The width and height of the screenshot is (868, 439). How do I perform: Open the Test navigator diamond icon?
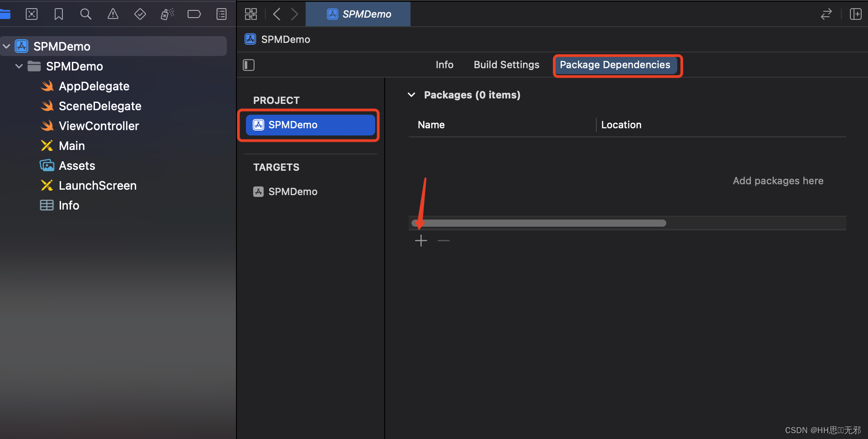[x=140, y=14]
